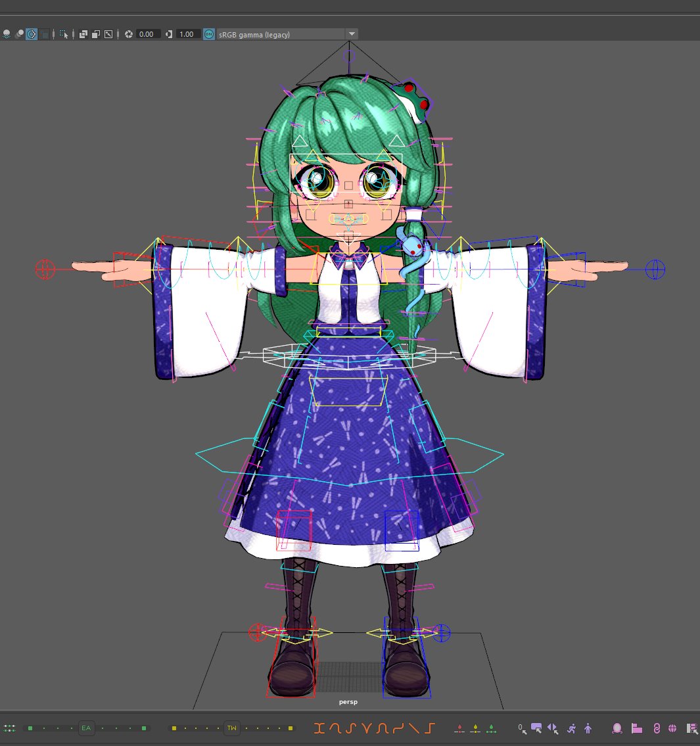Click the purple select set cursor icon
This screenshot has width=700, height=746.
pos(536,728)
